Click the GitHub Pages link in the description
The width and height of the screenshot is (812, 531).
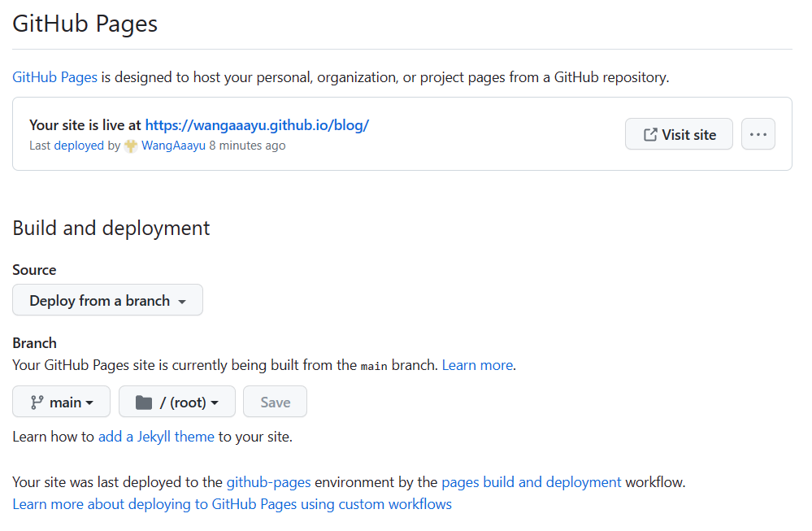(x=55, y=77)
